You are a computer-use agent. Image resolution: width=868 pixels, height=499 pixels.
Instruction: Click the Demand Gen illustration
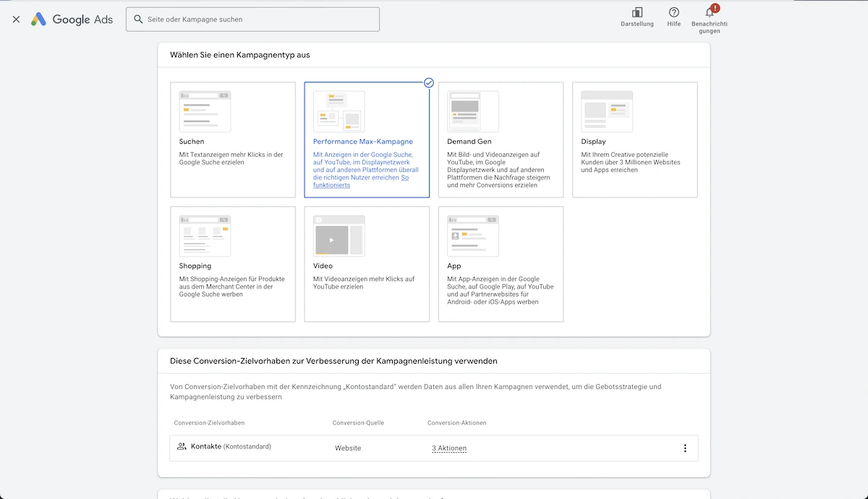coord(473,111)
